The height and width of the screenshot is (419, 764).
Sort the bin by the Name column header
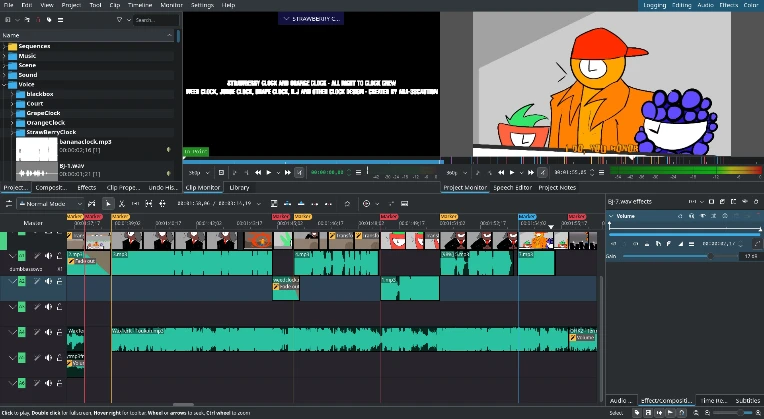87,35
